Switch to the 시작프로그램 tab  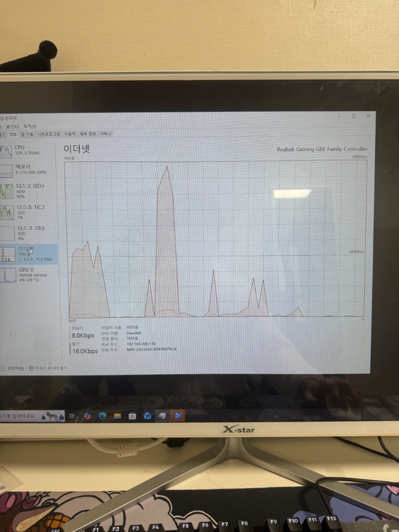point(48,134)
